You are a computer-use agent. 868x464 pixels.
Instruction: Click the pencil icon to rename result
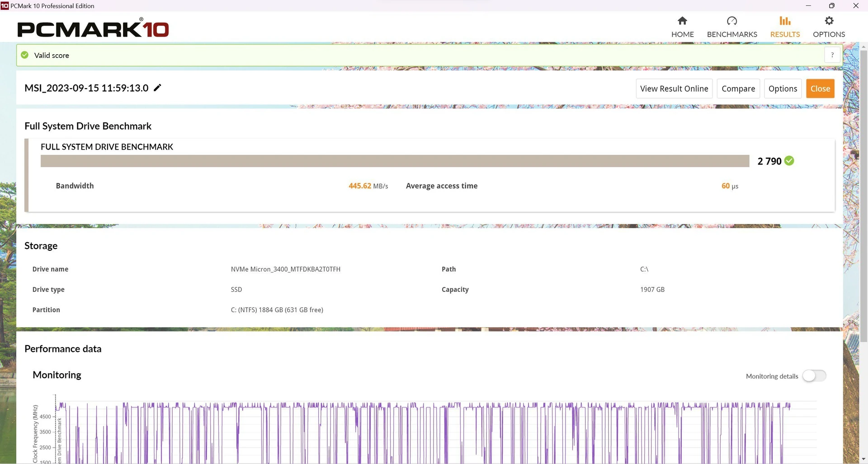pos(157,88)
